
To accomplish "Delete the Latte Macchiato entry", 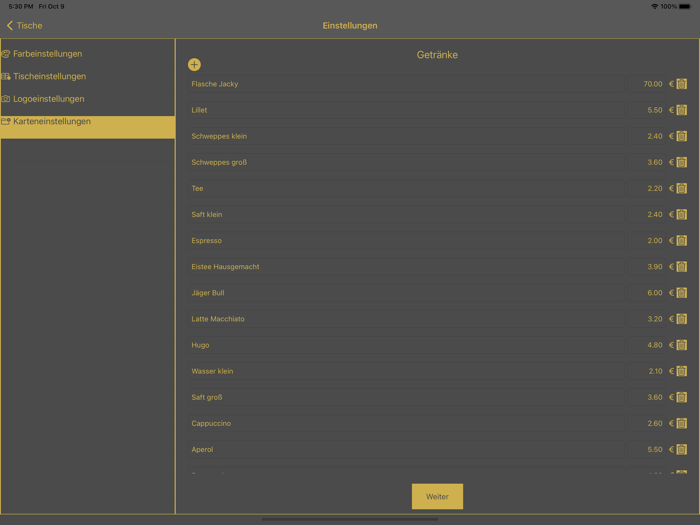I will pos(681,319).
